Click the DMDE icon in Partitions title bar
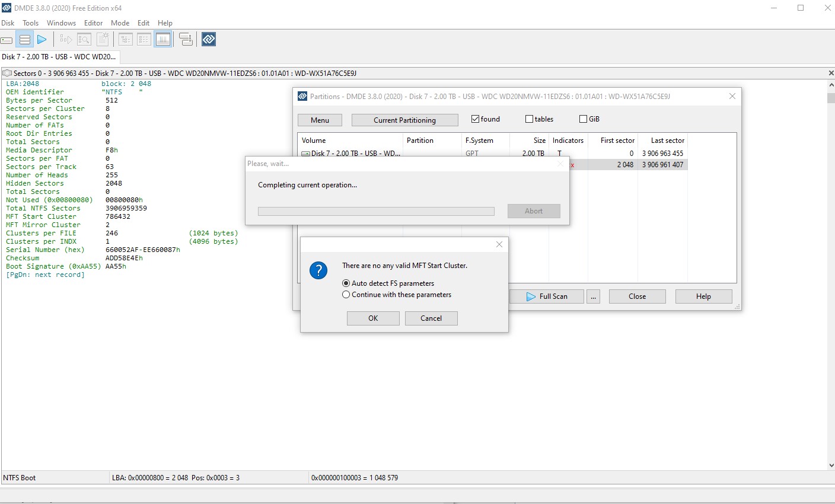835x504 pixels. pos(302,96)
